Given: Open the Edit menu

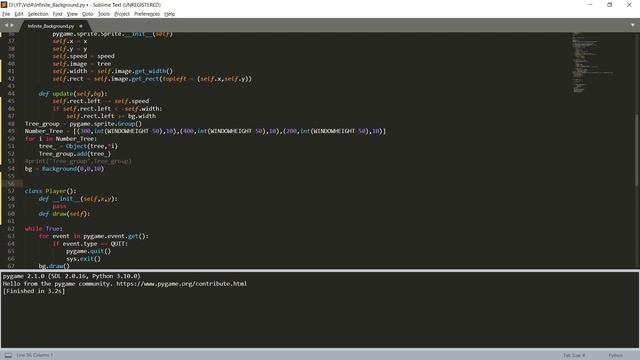Looking at the screenshot, I should (x=19, y=14).
